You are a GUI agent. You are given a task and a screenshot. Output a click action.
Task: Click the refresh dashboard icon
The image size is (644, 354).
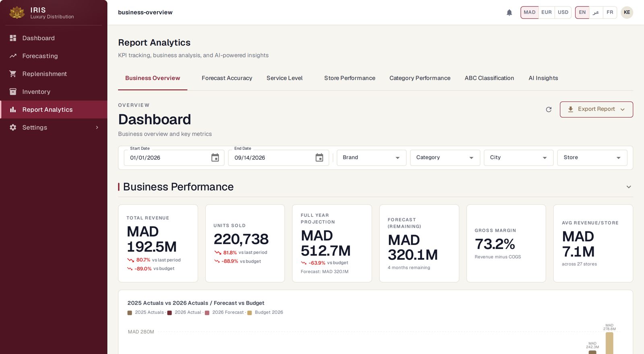[x=549, y=109]
